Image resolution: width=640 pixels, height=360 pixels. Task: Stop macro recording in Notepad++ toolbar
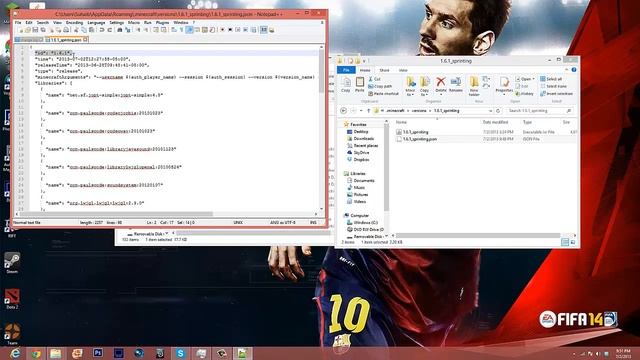click(x=230, y=30)
